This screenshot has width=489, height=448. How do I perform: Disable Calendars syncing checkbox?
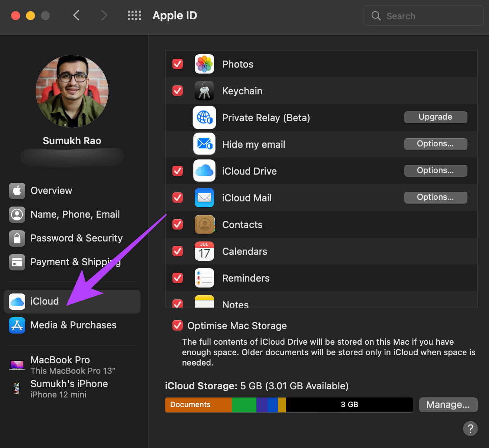tap(178, 251)
